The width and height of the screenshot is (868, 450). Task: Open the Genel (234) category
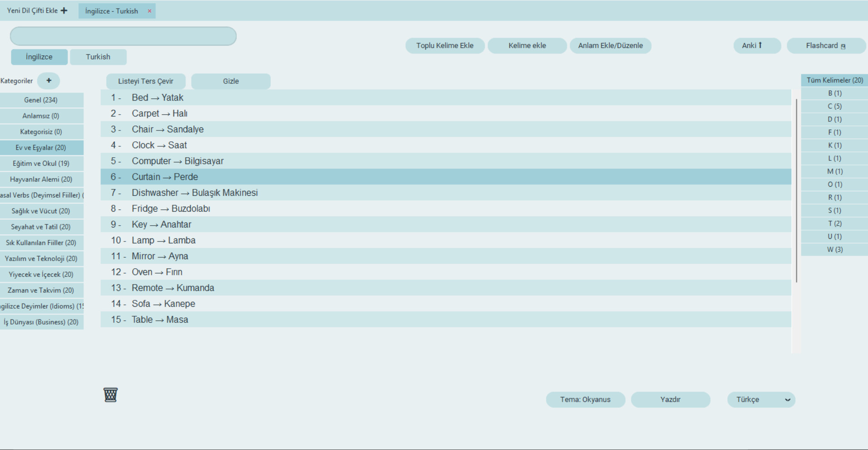(41, 100)
